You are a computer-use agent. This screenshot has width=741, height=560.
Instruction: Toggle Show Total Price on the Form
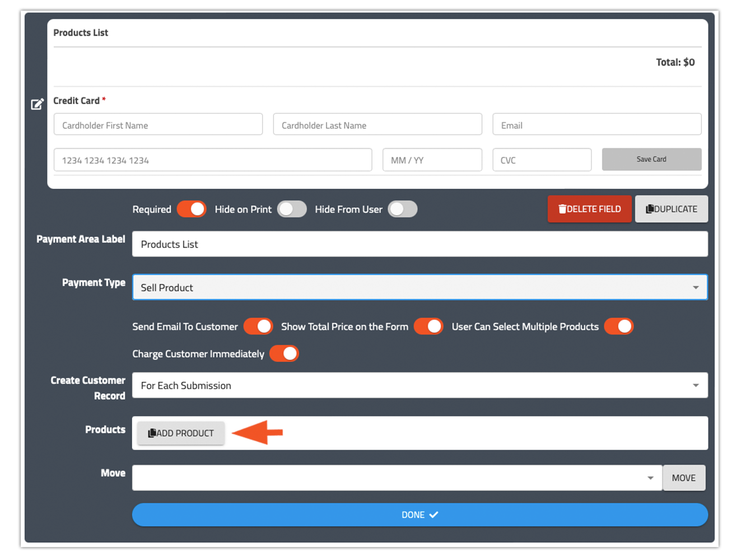click(428, 326)
